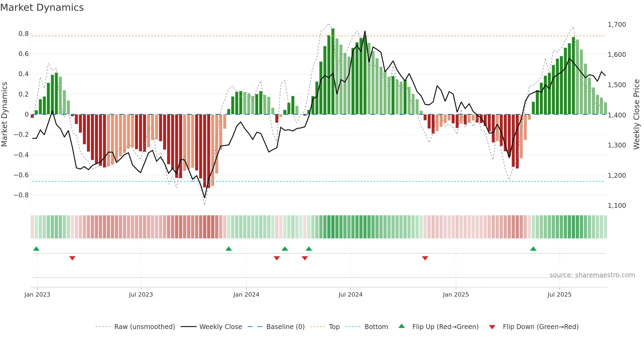Click the green Flip Up triangle in legend

tap(402, 326)
